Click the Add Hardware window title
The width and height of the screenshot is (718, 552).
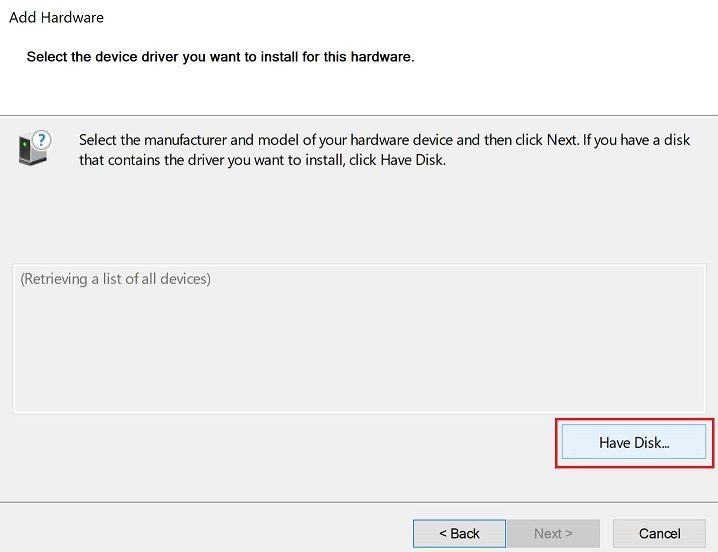pyautogui.click(x=56, y=17)
